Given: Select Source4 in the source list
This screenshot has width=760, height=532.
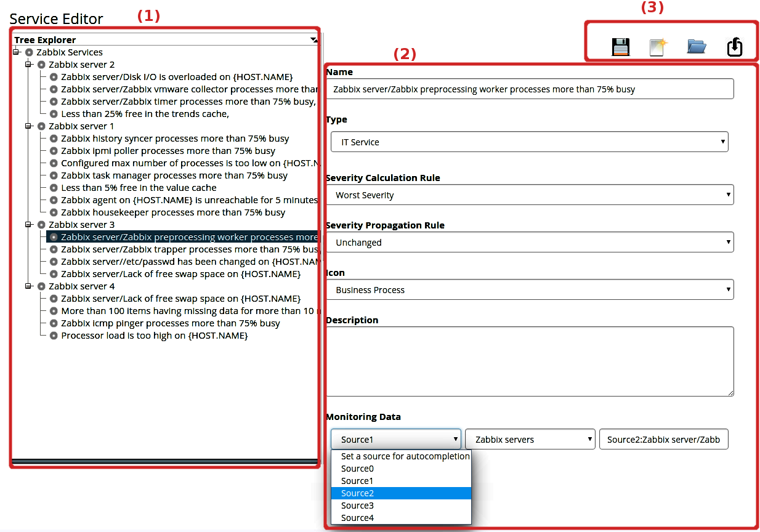Looking at the screenshot, I should point(358,518).
